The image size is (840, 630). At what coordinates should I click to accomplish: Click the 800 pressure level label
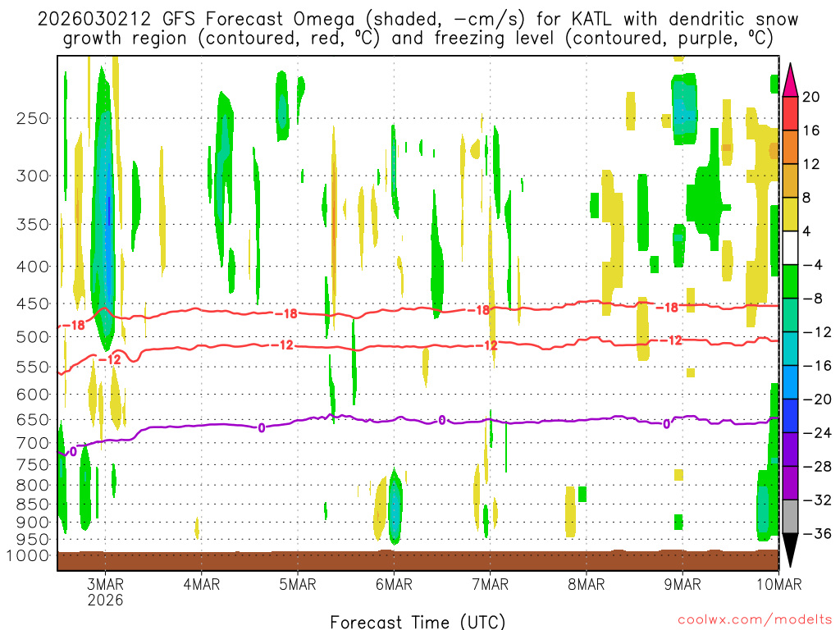pyautogui.click(x=33, y=486)
